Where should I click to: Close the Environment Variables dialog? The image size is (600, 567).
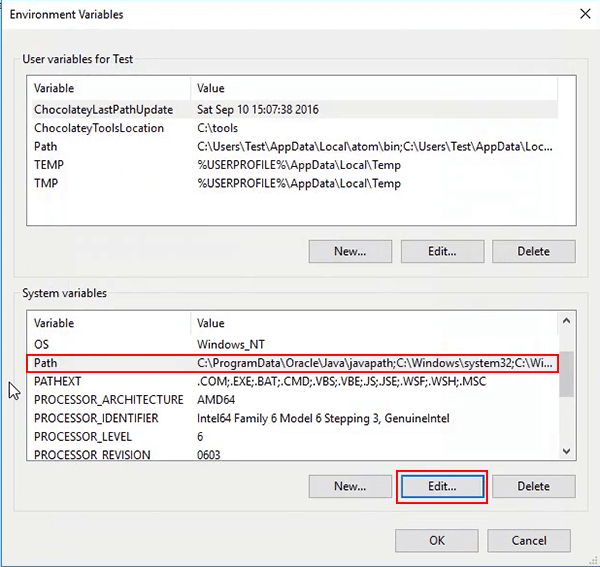click(585, 14)
